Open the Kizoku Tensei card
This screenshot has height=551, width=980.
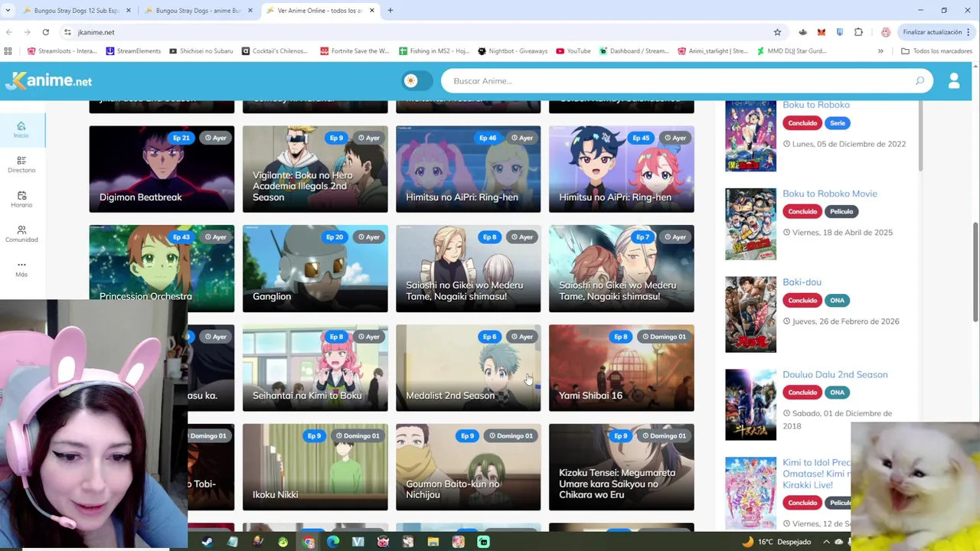point(621,467)
